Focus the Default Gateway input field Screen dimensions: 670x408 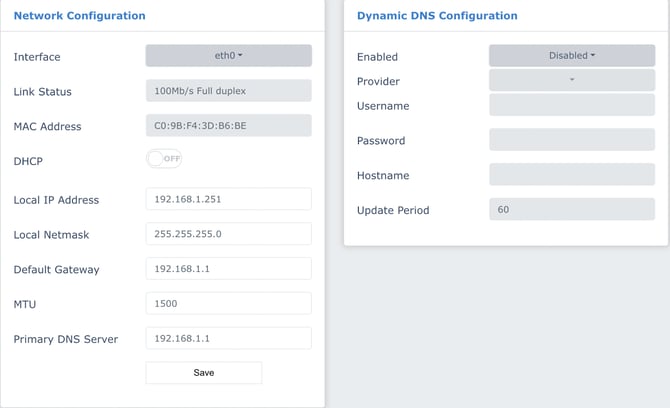pyautogui.click(x=228, y=269)
